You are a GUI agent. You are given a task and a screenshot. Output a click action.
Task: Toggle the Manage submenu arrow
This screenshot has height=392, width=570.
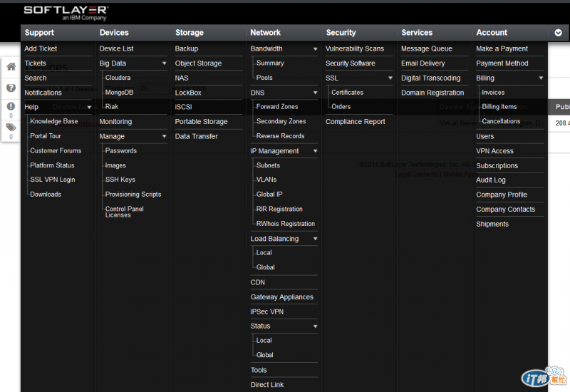[x=164, y=136]
